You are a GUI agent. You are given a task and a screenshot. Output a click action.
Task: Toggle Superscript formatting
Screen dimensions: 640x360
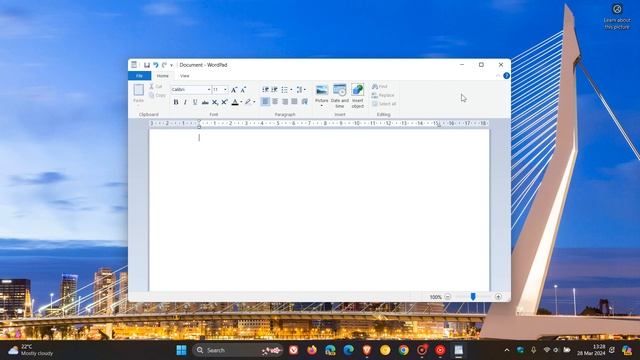pos(224,102)
